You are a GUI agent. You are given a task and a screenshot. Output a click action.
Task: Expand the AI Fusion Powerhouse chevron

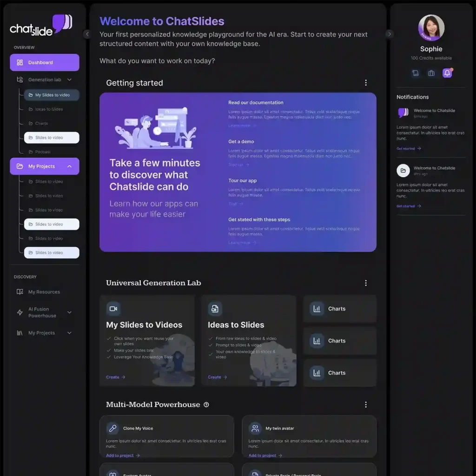(x=70, y=312)
